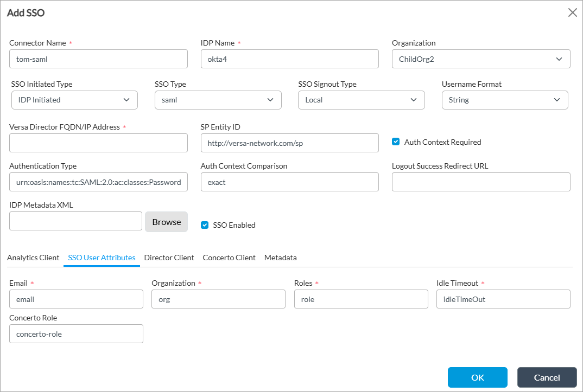Image resolution: width=583 pixels, height=392 pixels.
Task: Go to the Metadata tab
Action: [280, 258]
